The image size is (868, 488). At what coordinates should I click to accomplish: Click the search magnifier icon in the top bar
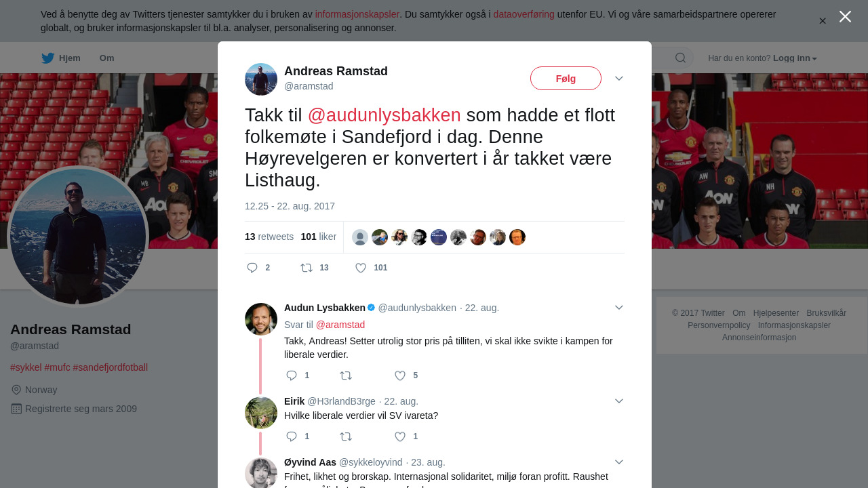[680, 58]
